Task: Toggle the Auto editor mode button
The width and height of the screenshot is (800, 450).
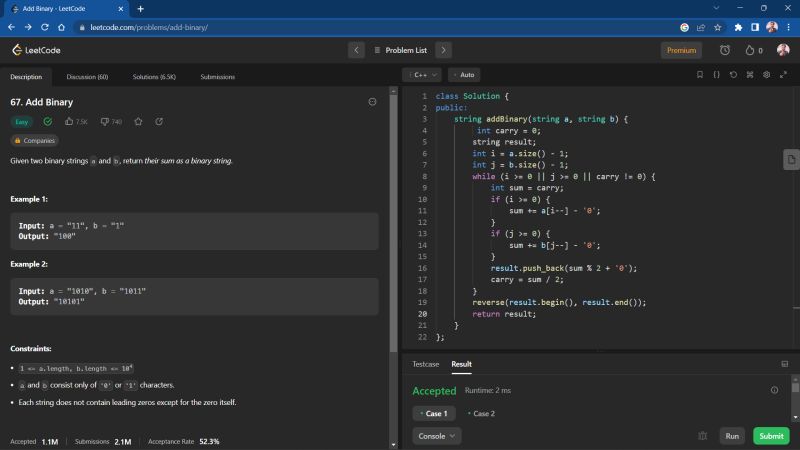Action: click(463, 75)
